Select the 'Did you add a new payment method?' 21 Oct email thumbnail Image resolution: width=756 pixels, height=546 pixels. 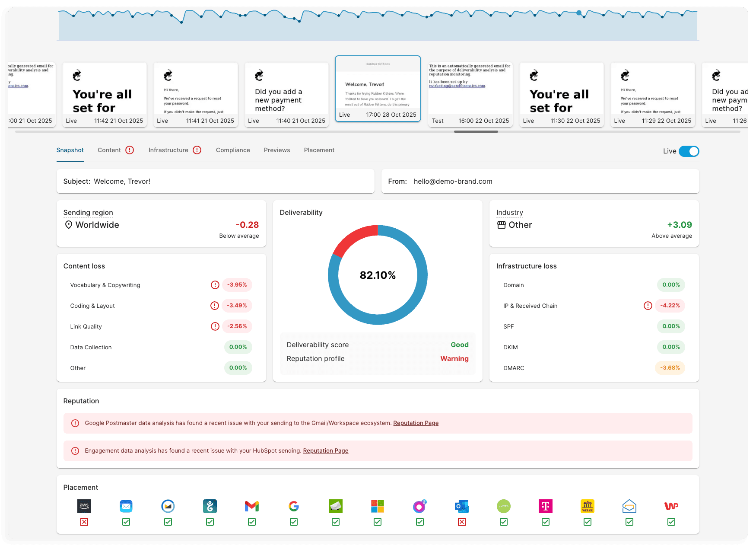pyautogui.click(x=286, y=95)
